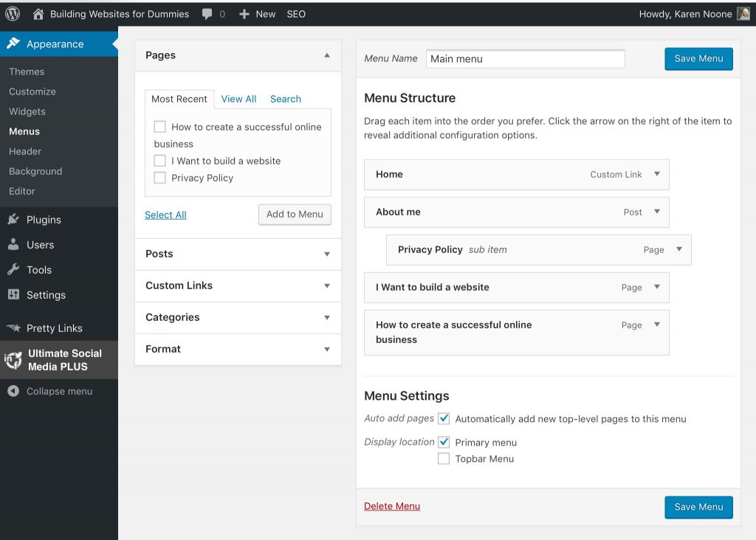Click the Collapse menu arrow icon

click(13, 391)
